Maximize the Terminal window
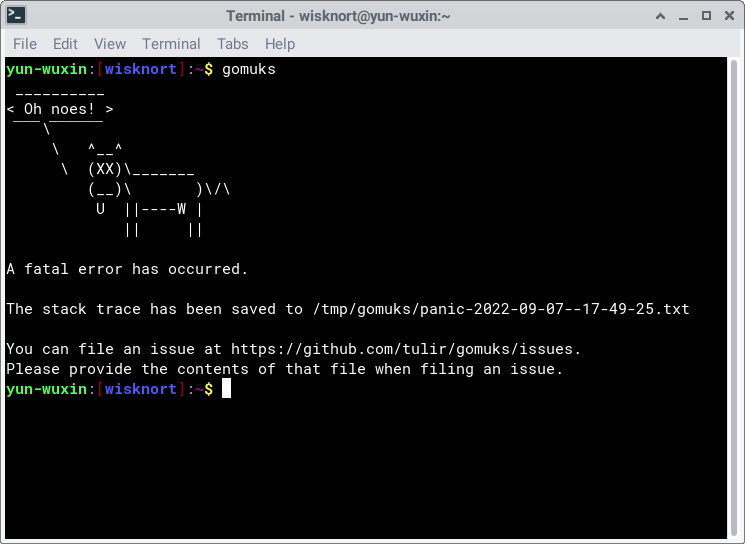Viewport: 745px width, 544px height. (705, 16)
